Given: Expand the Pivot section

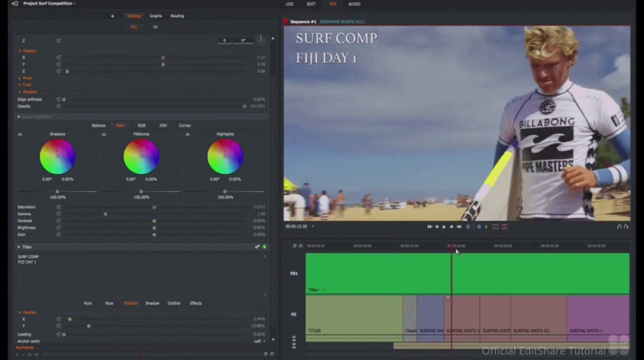Looking at the screenshot, I should click(26, 78).
